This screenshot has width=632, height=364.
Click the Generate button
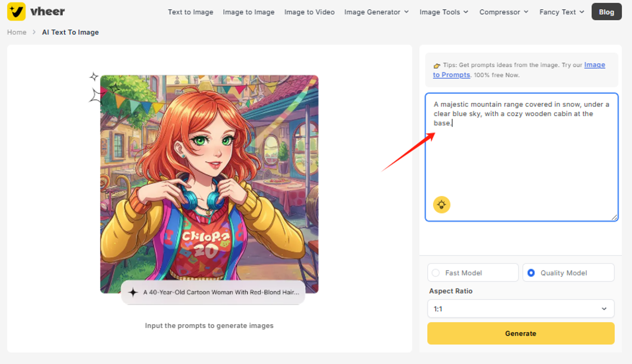pos(520,333)
